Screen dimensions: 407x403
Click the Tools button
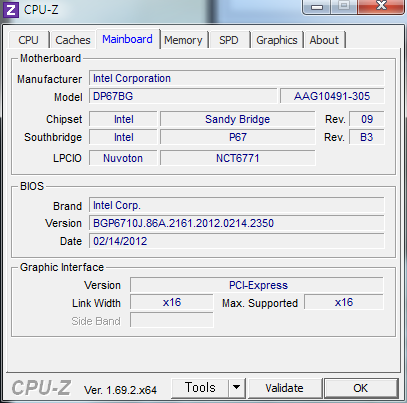coord(200,388)
